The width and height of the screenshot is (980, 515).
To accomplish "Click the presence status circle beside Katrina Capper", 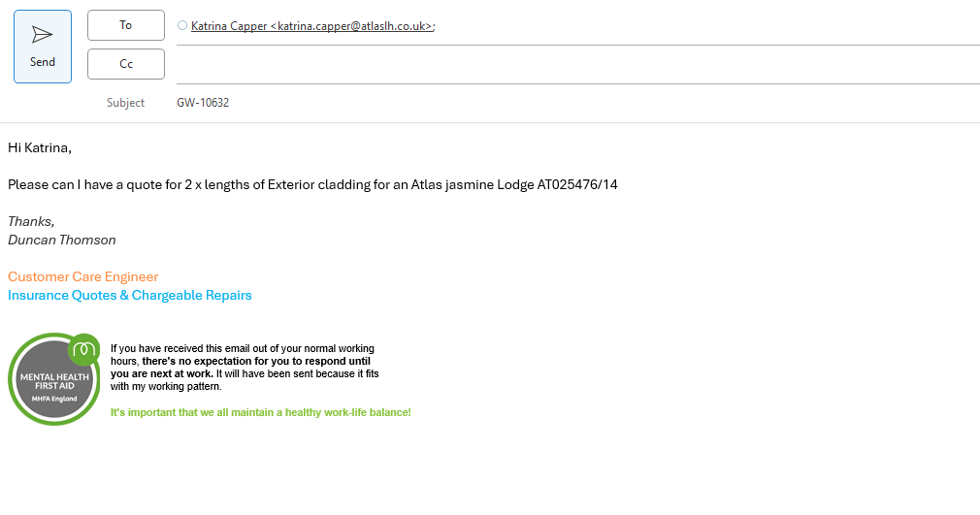I will (182, 26).
